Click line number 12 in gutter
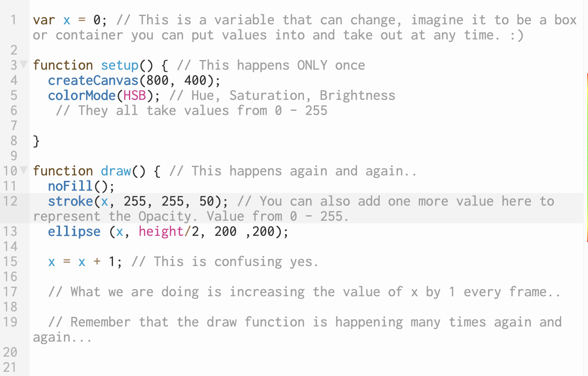588x376 pixels. click(x=10, y=201)
